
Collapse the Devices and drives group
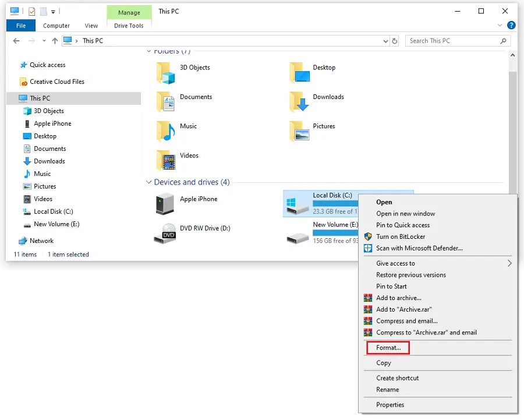(x=149, y=182)
